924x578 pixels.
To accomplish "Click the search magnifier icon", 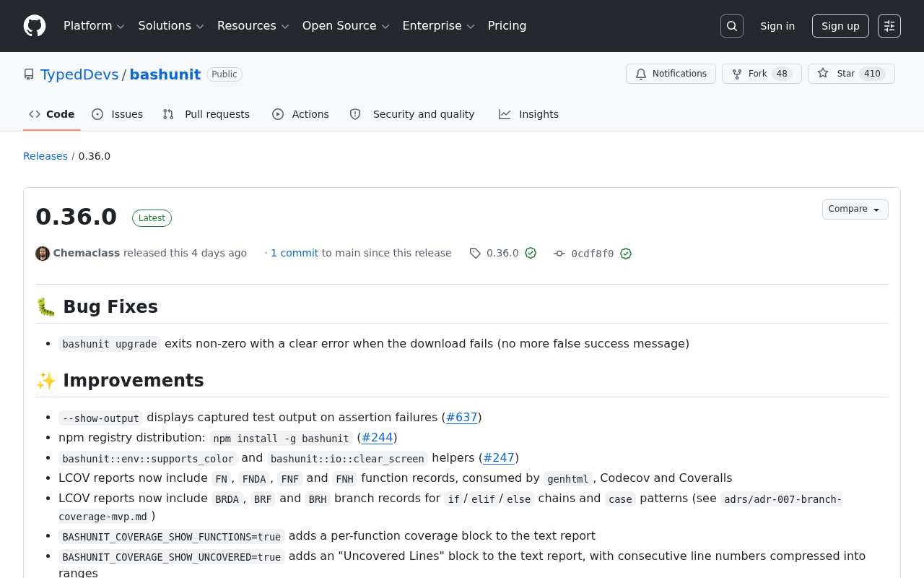I will click(x=732, y=26).
